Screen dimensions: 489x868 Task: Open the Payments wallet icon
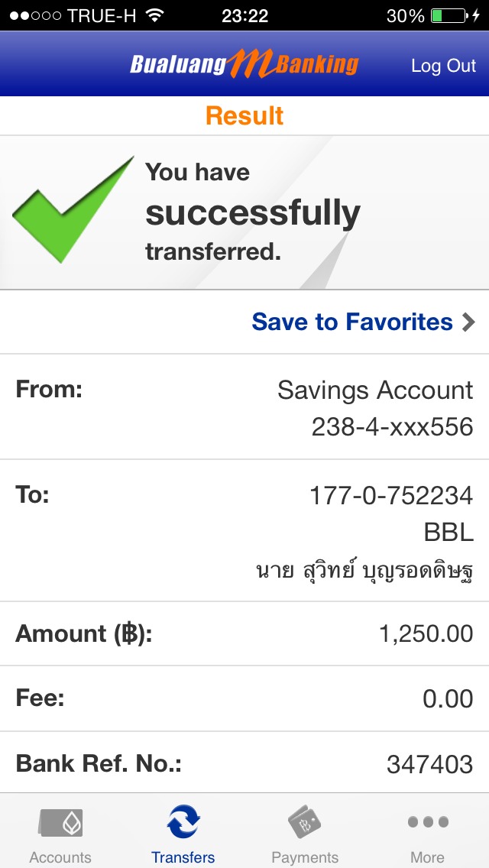pyautogui.click(x=305, y=823)
